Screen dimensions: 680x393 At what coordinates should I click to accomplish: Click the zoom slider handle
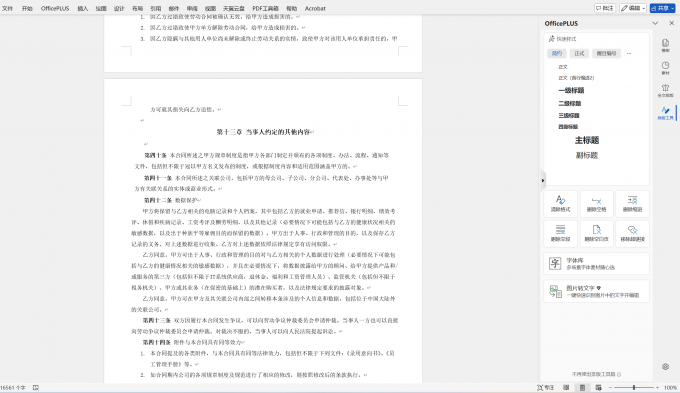(x=634, y=387)
